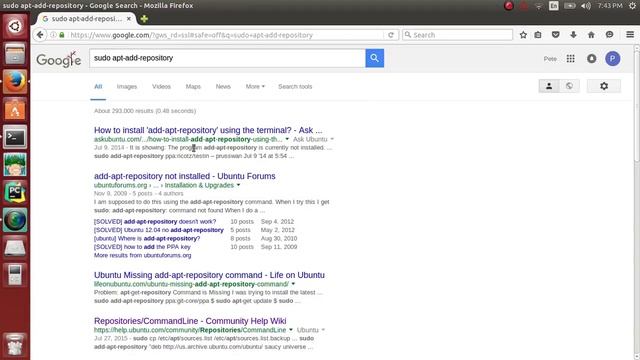The height and width of the screenshot is (360, 640).
Task: Switch to Maps tab
Action: point(193,87)
